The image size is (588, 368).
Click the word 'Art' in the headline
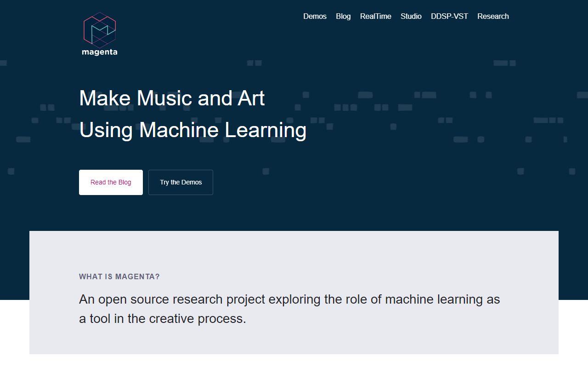[251, 98]
